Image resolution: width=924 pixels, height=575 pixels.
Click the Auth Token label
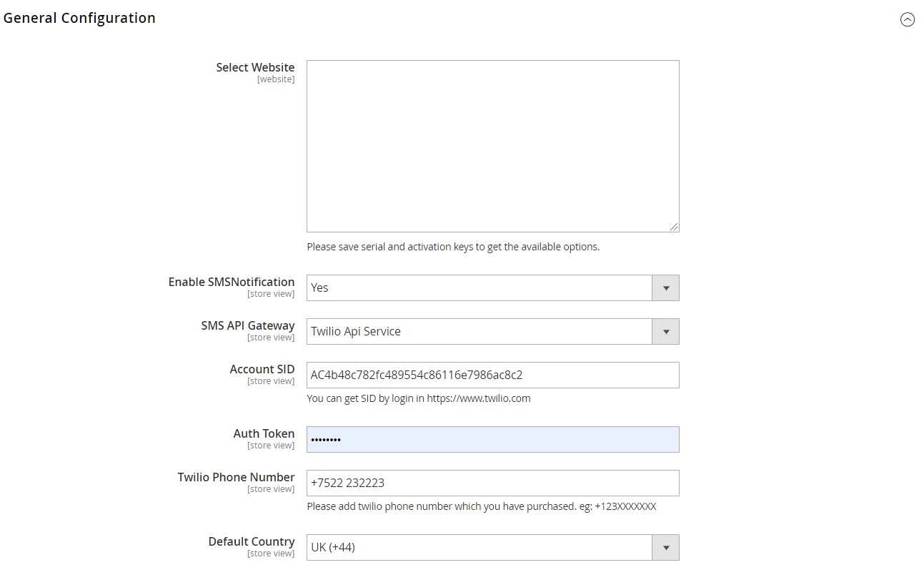point(264,433)
